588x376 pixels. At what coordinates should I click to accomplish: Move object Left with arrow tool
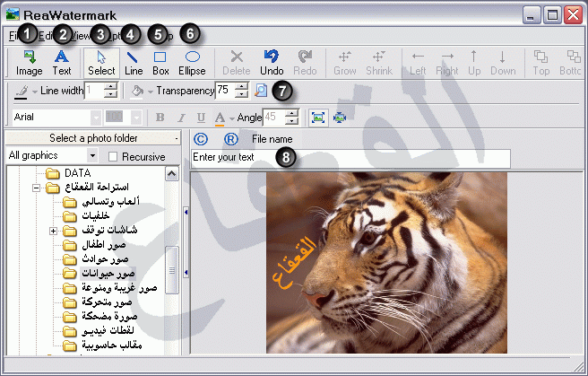418,63
